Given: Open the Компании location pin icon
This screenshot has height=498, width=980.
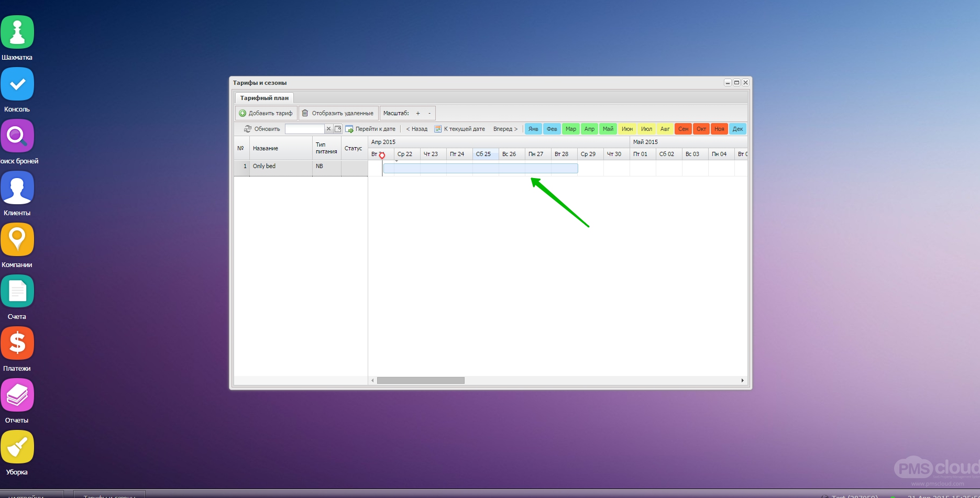Looking at the screenshot, I should 17,240.
